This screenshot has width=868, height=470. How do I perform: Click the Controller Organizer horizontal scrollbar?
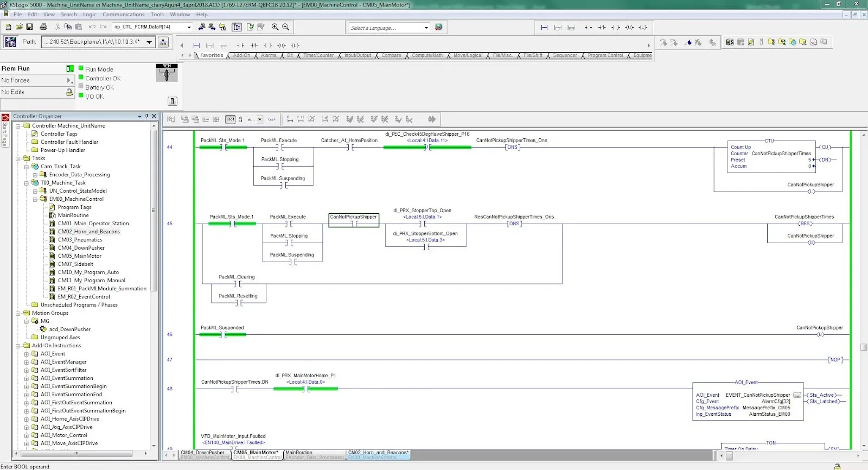tap(80, 453)
